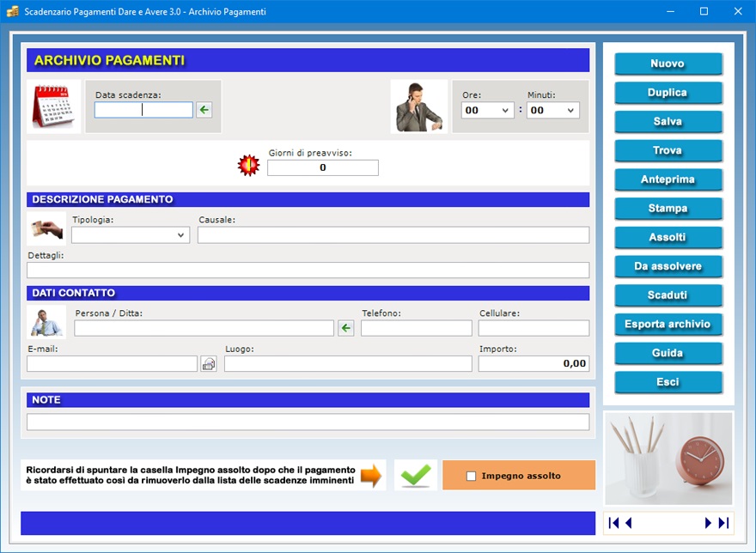This screenshot has height=553, width=756.
Task: Click Esporta archivio button
Action: tap(668, 324)
